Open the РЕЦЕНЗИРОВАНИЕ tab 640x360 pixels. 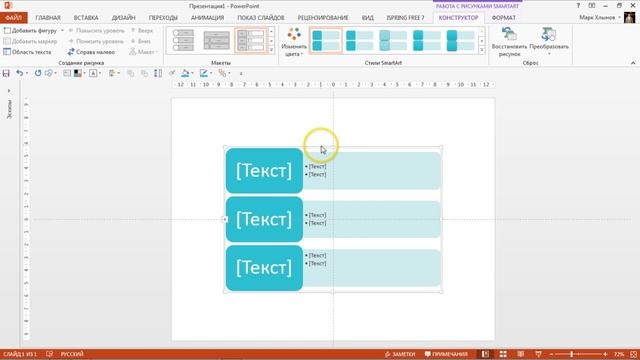pyautogui.click(x=323, y=18)
